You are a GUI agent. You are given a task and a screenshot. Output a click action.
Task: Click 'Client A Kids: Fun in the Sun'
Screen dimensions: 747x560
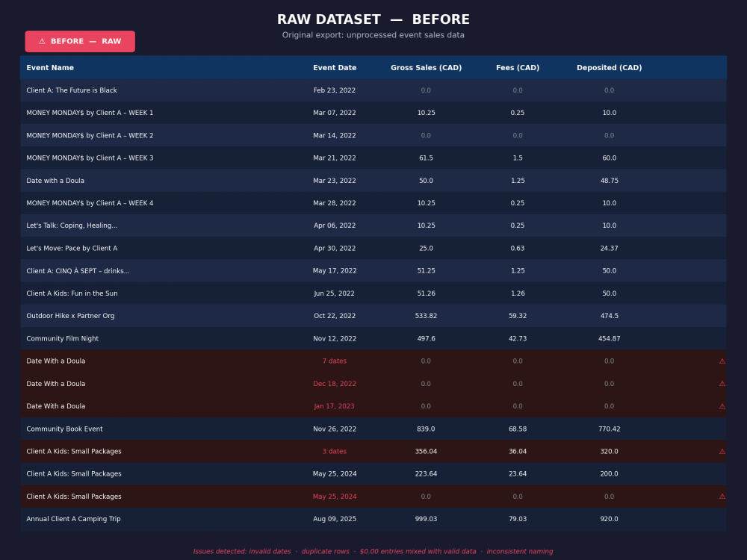(72, 293)
